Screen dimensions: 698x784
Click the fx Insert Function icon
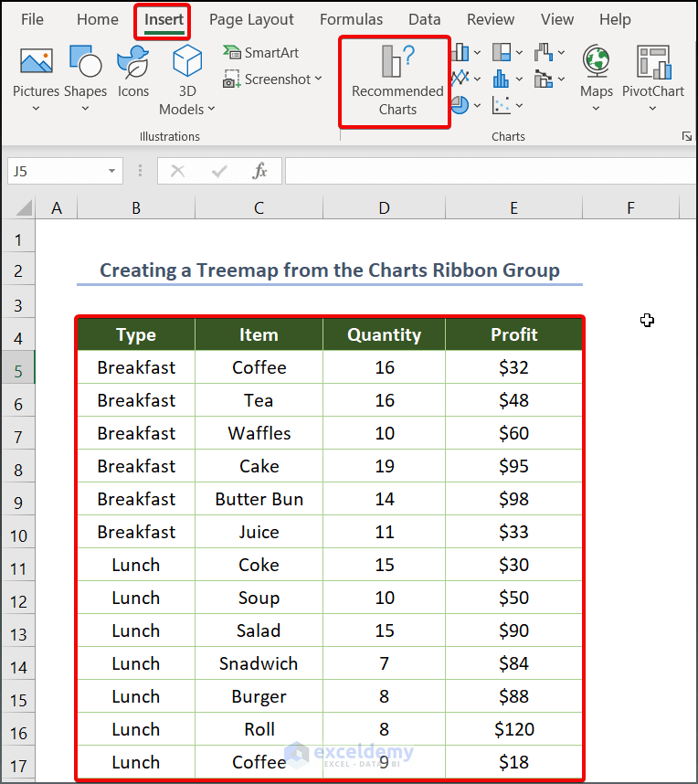click(259, 172)
